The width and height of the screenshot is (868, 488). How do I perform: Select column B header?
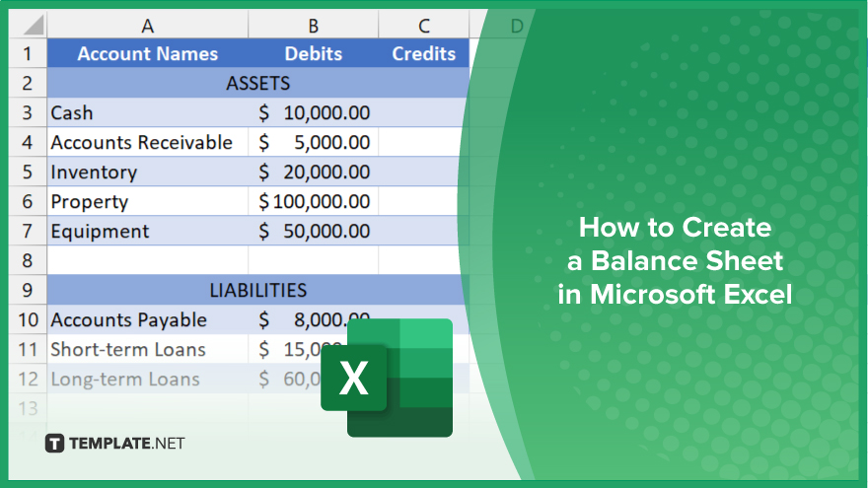pos(314,26)
